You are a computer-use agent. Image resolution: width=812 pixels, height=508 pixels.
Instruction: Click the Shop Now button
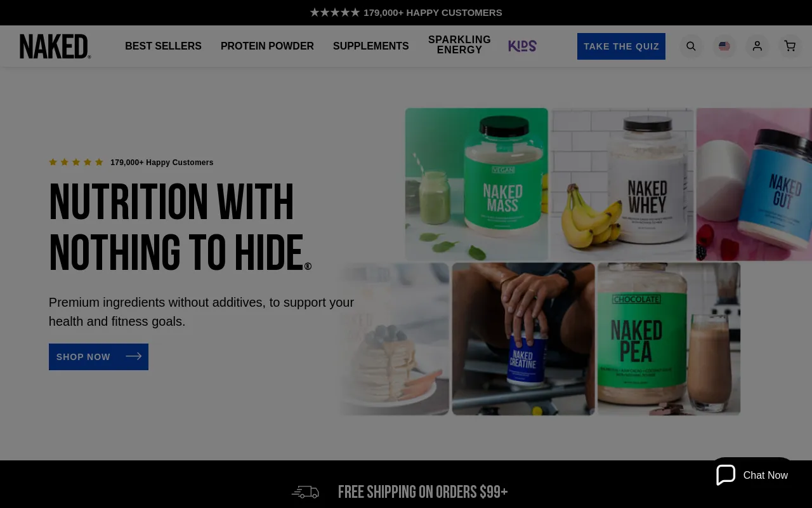(x=98, y=357)
